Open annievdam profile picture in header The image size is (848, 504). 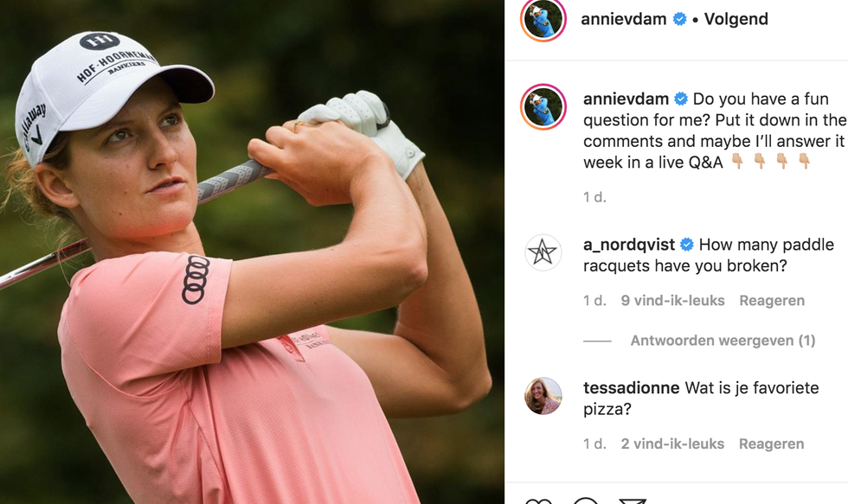click(543, 19)
